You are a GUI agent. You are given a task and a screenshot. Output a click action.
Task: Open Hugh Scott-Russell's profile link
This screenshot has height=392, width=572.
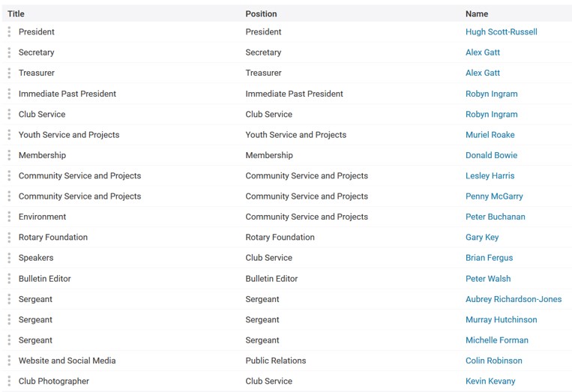502,31
